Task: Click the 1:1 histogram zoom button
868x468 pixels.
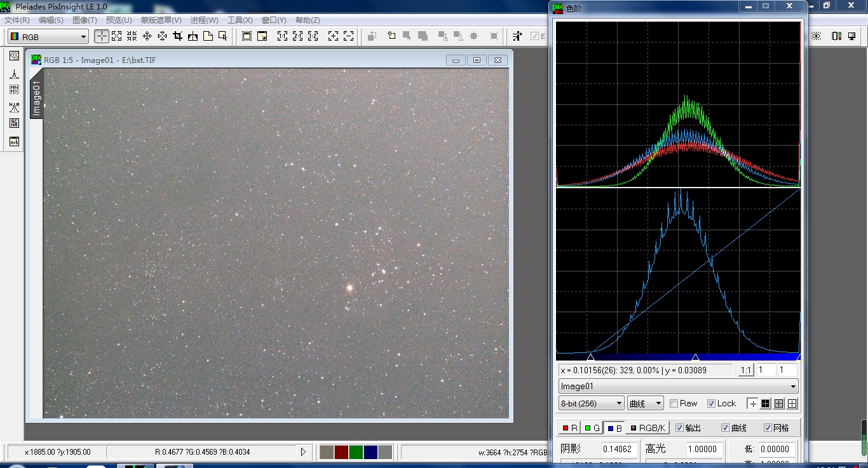Action: [x=746, y=370]
